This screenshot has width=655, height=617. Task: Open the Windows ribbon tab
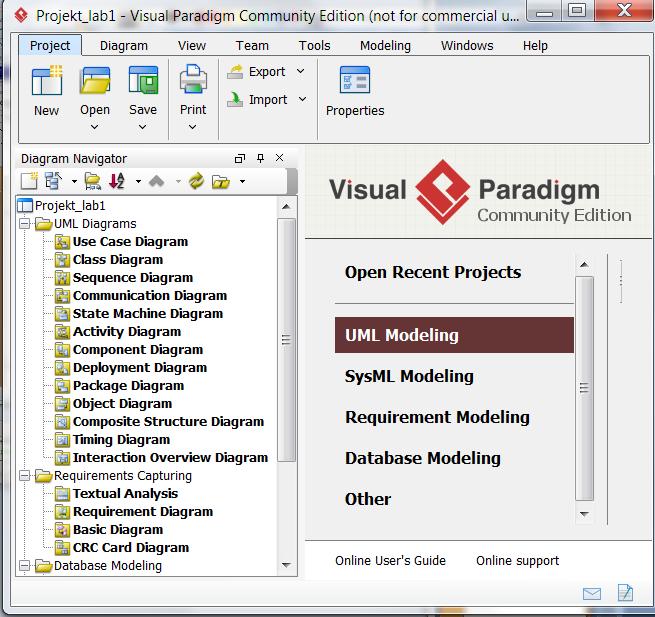pos(467,45)
